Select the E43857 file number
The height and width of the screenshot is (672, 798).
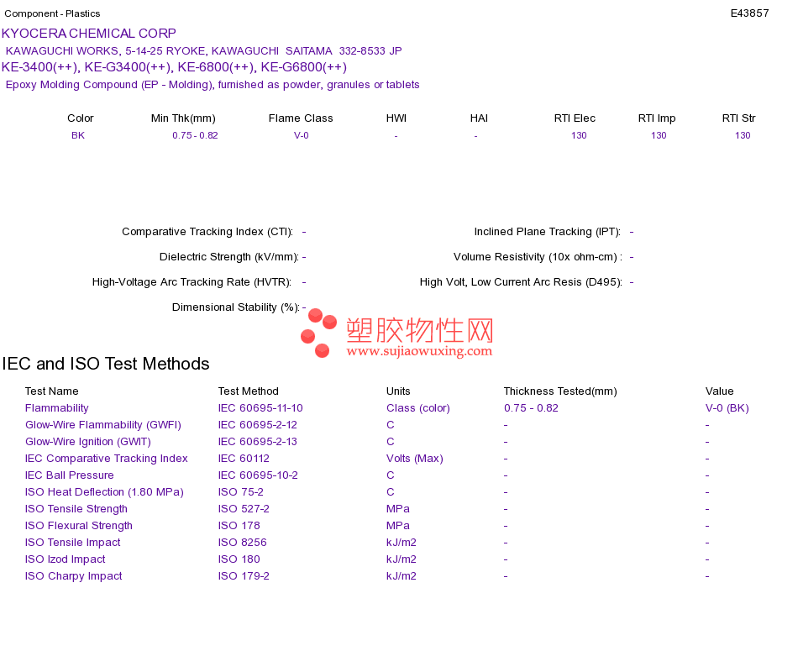(749, 13)
